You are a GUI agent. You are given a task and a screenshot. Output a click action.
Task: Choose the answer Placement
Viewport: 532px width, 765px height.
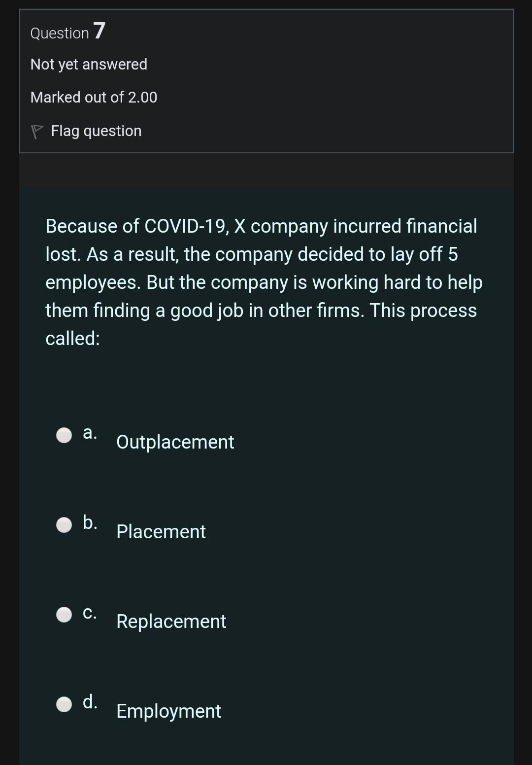(x=161, y=532)
